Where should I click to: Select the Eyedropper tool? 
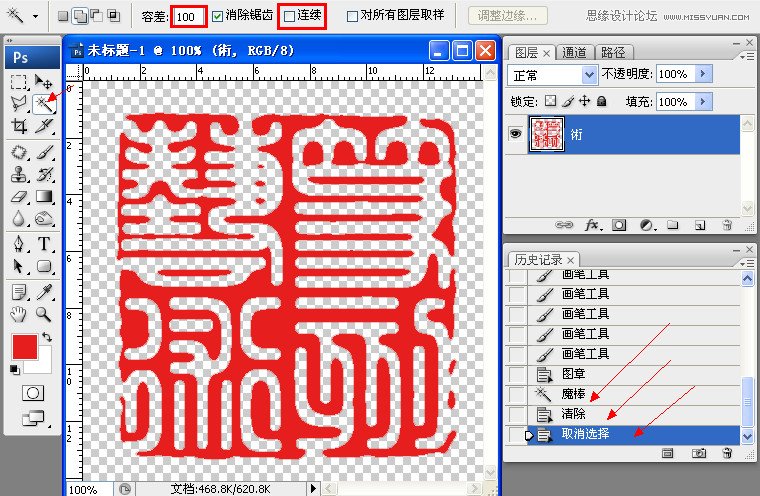click(x=44, y=292)
